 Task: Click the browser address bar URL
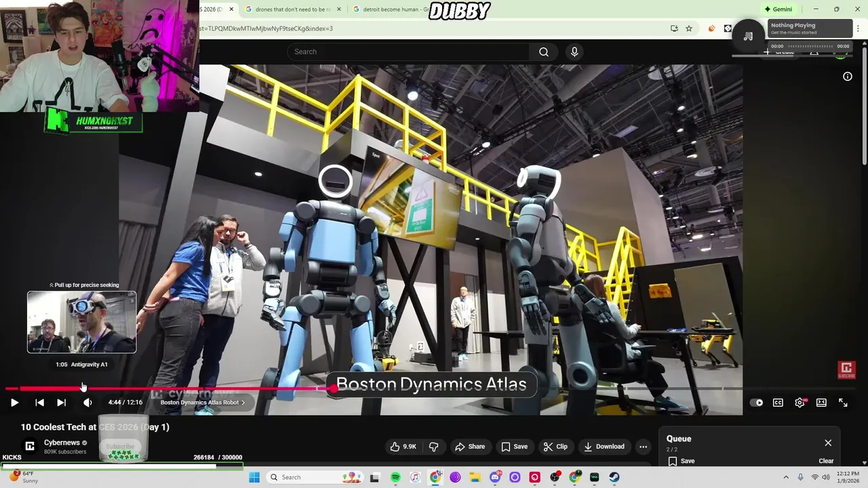tap(266, 28)
